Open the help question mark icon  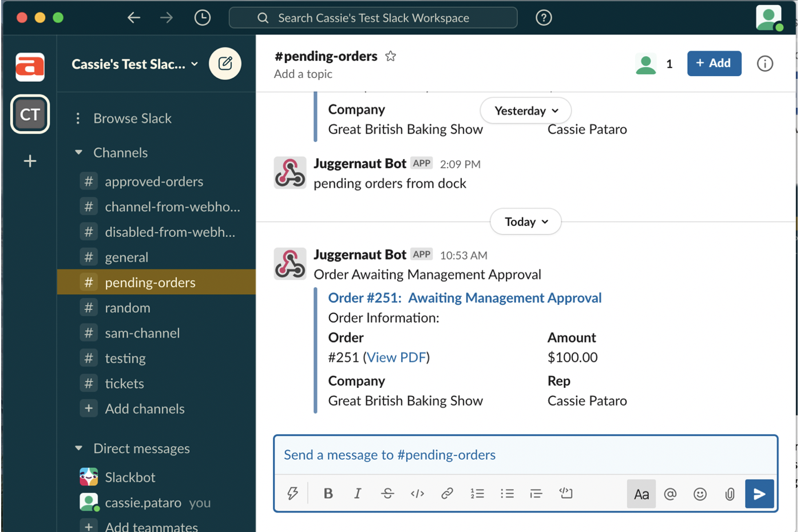(543, 18)
